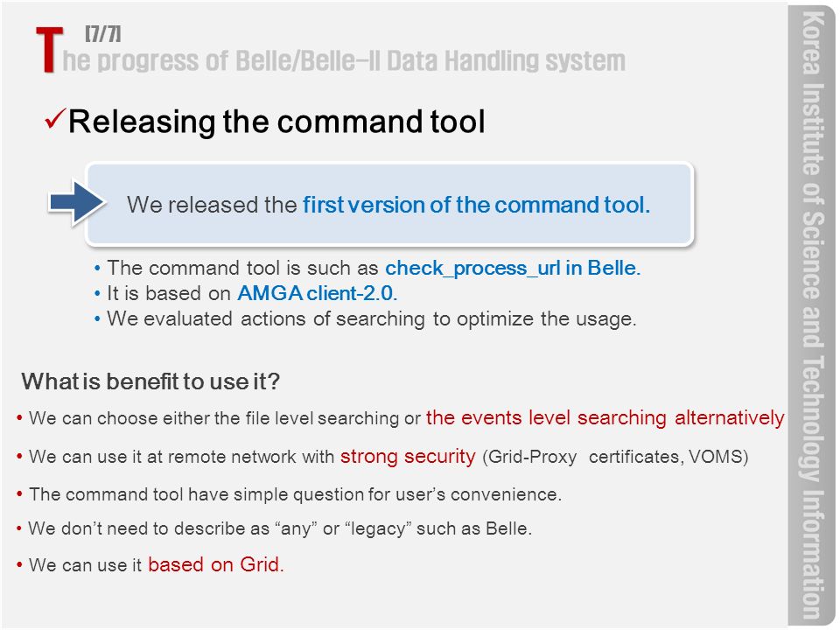The width and height of the screenshot is (840, 630).
Task: Click the slide title 'progress of Belle/Belle-II Data Handling system'
Action: click(344, 61)
